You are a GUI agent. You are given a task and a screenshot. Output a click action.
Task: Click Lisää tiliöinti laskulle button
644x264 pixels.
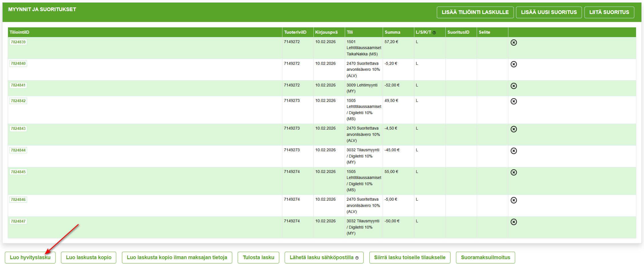(x=475, y=12)
